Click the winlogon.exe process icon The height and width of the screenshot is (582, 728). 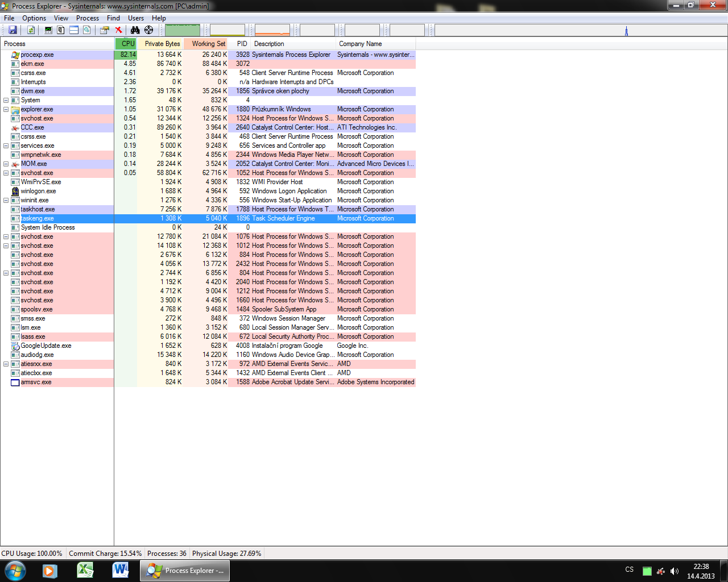point(15,191)
